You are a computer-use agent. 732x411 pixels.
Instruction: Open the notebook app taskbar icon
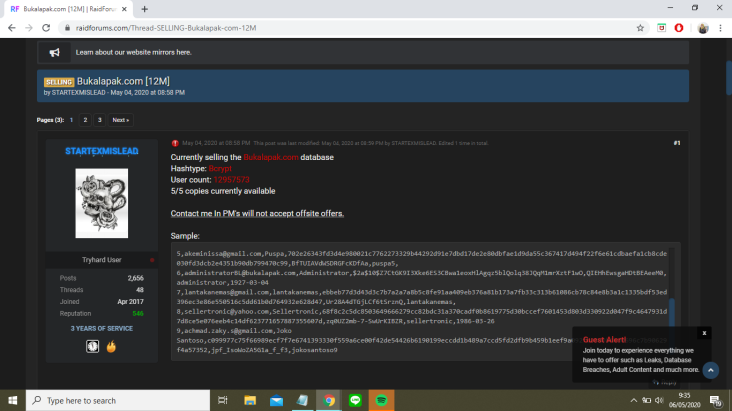tap(303, 400)
